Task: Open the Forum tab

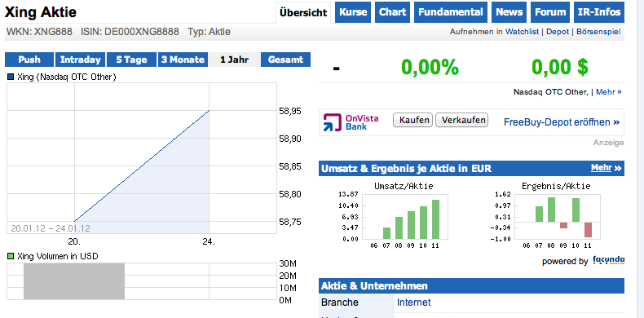Action: tap(550, 12)
